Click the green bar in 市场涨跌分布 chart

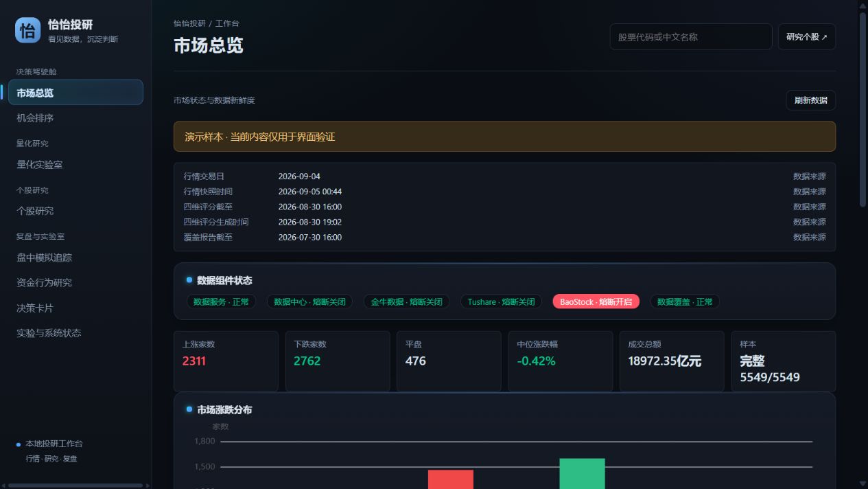[582, 474]
